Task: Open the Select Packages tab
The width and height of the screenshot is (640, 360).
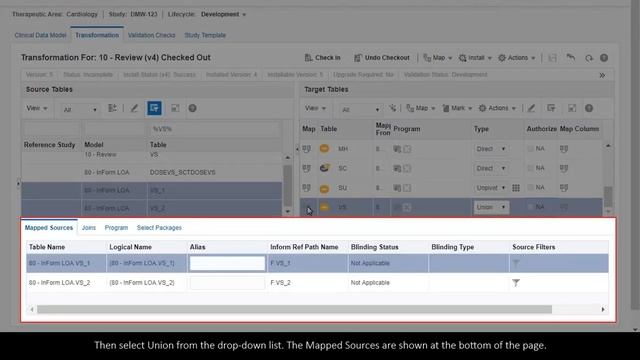Action: [159, 228]
